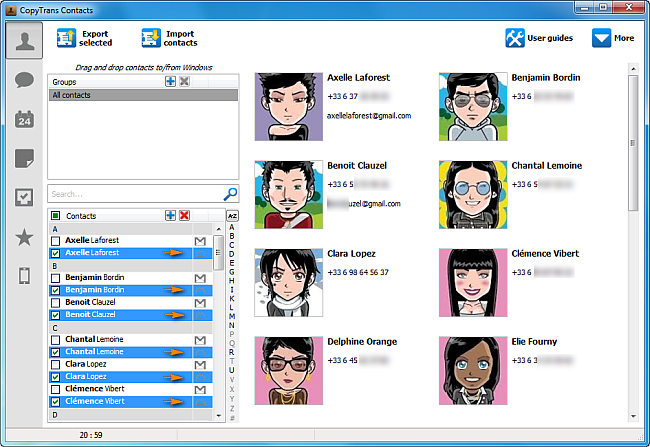Click contact cards scroll down arrow
This screenshot has width=650, height=447.
pos(633,416)
